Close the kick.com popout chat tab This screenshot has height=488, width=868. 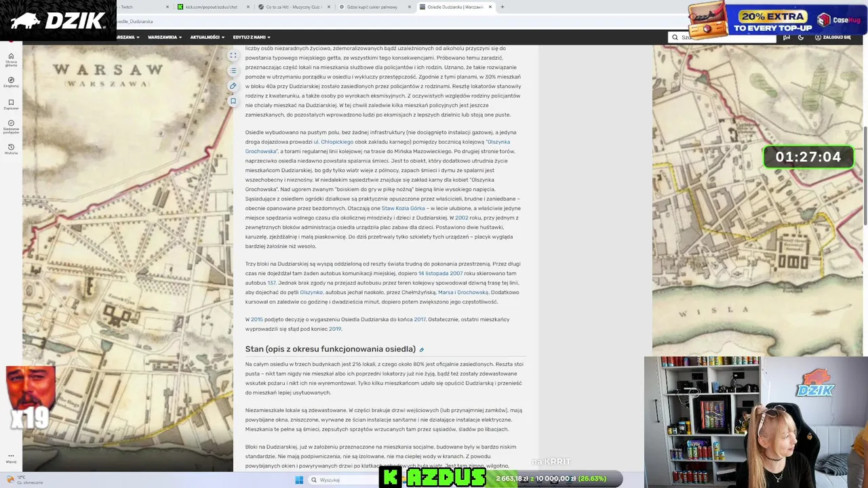click(250, 7)
